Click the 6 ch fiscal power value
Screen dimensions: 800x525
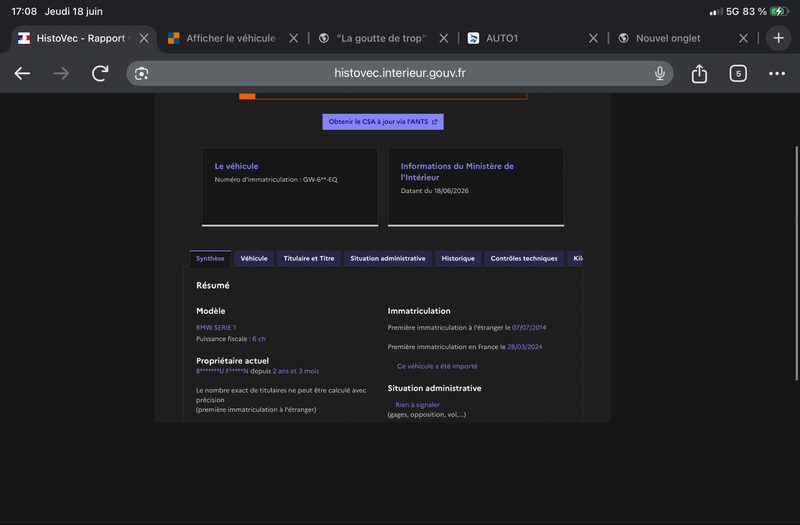(x=259, y=339)
